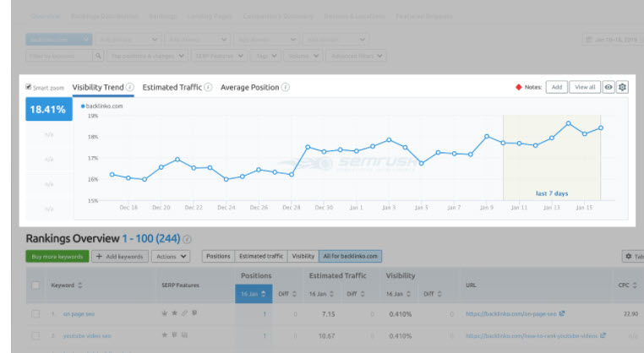This screenshot has width=644, height=353.
Task: Click the highest data point in last 7 days
Action: (x=569, y=123)
